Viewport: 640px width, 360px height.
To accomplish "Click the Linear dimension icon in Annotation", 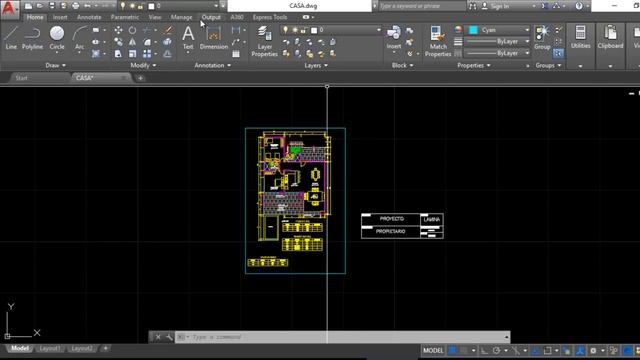I will [x=236, y=30].
